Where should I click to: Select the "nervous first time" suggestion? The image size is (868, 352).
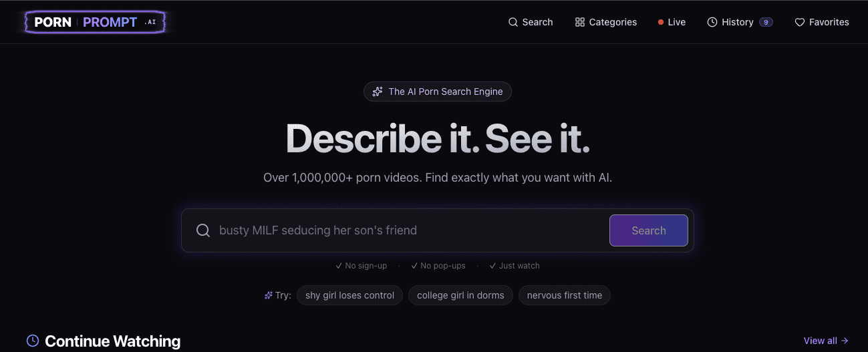(565, 295)
